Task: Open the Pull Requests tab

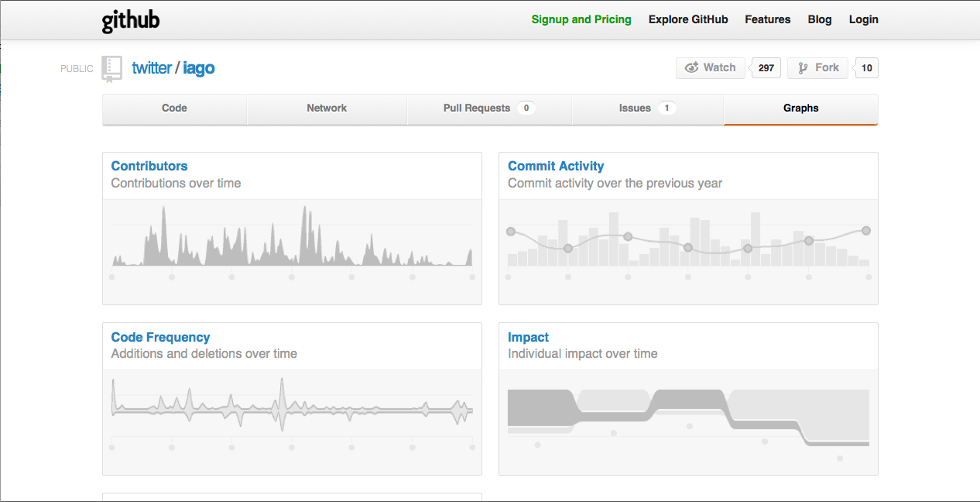Action: (x=489, y=109)
